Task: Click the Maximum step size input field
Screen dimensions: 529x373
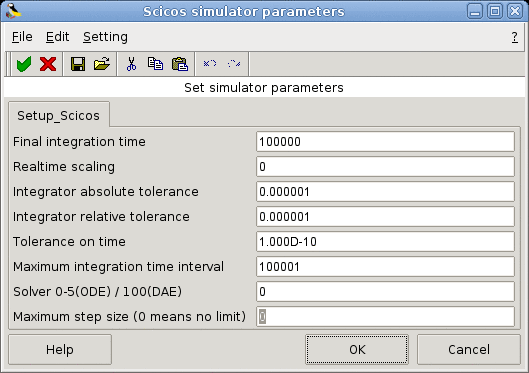Action: pyautogui.click(x=385, y=316)
